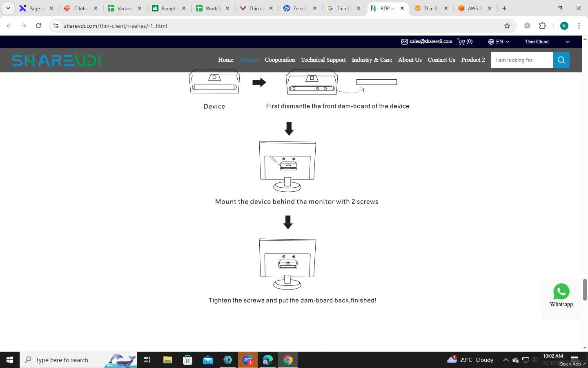The image size is (588, 368).
Task: Click the 'Tighten the screws' caption text
Action: coord(292,300)
